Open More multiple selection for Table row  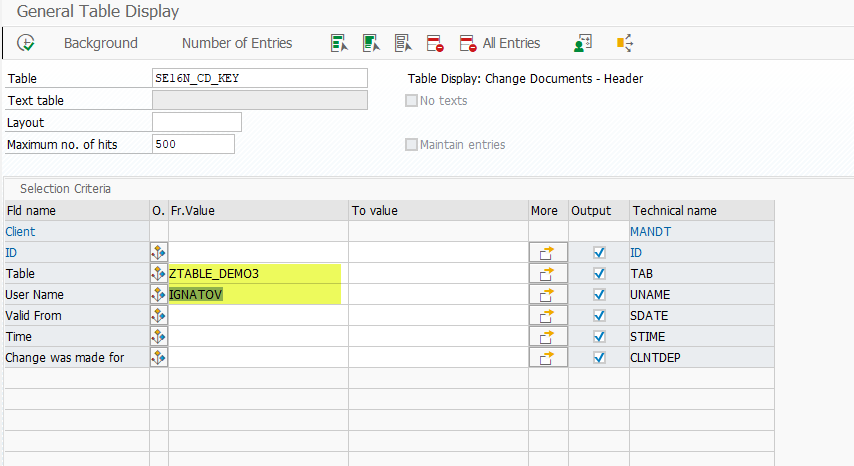(548, 273)
